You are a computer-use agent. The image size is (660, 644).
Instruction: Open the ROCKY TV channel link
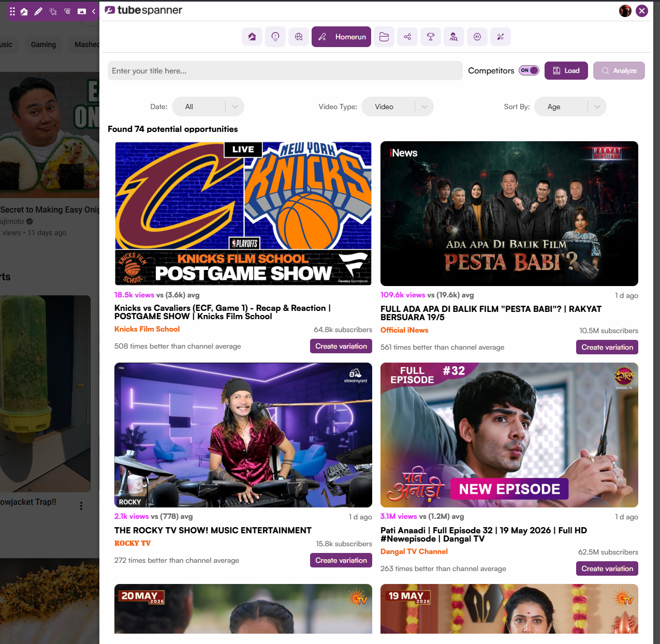133,543
